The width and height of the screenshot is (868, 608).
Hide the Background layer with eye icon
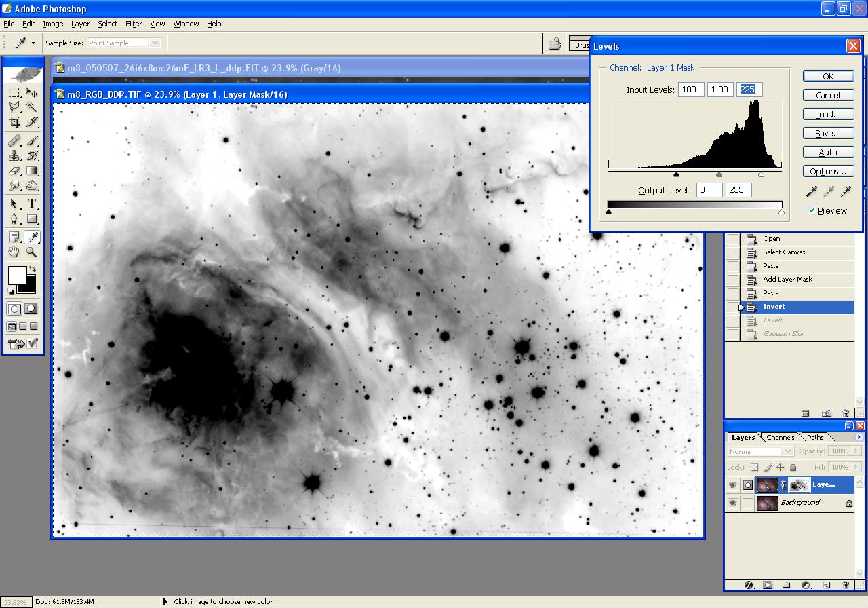click(732, 503)
